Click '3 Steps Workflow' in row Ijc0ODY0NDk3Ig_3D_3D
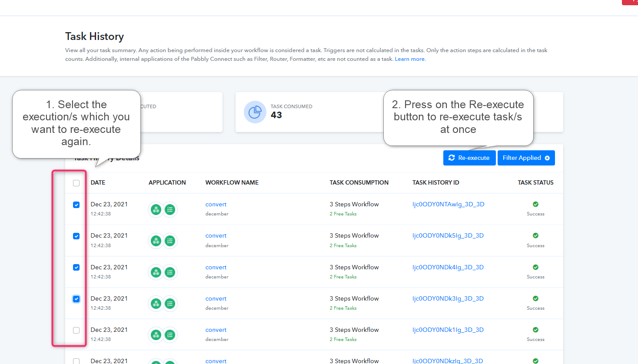 pyautogui.click(x=354, y=298)
